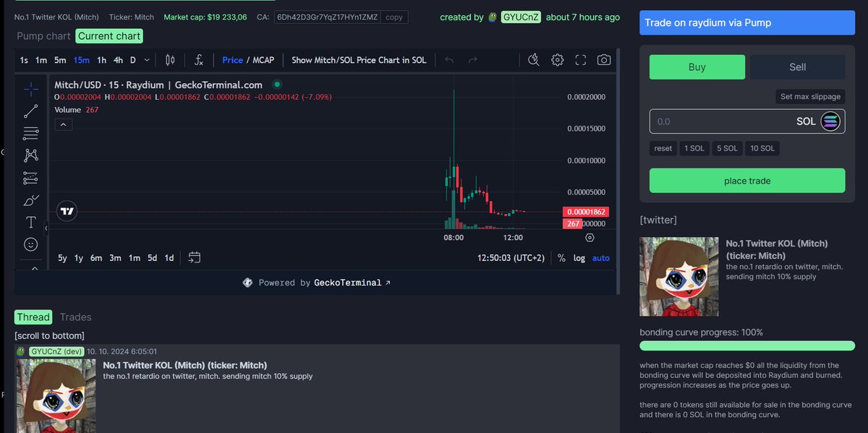Open price scale settings gear icon
868x433 pixels.
click(x=590, y=237)
